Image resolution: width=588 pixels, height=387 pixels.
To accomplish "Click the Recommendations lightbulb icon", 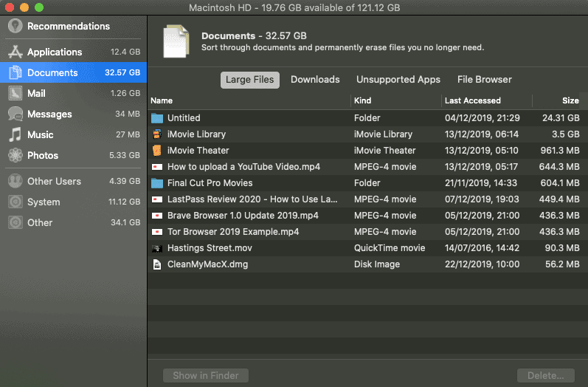I will click(15, 26).
